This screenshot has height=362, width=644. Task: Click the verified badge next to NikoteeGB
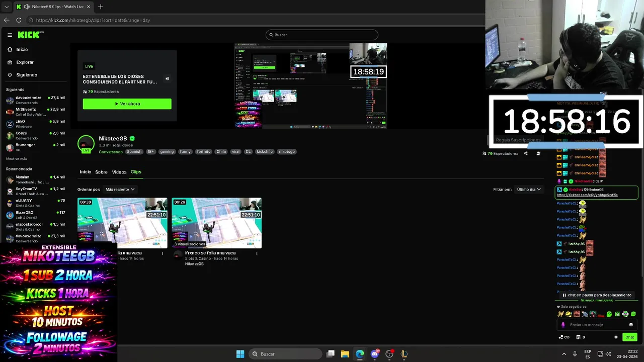pyautogui.click(x=132, y=138)
